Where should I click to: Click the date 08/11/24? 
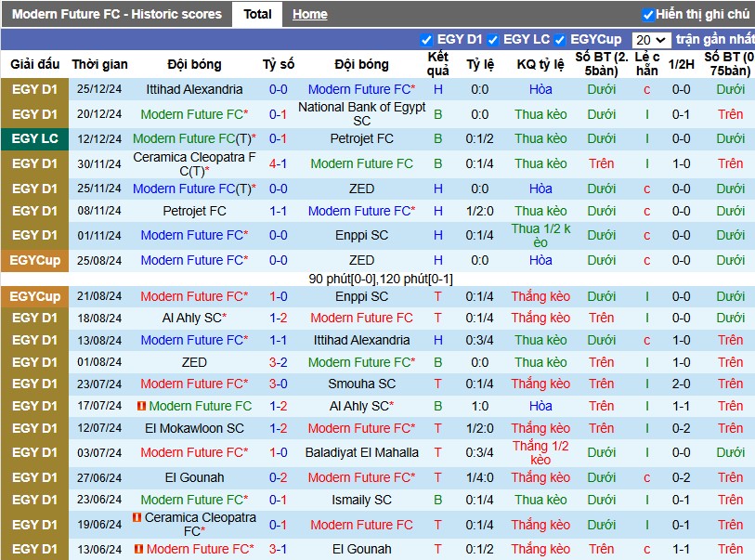[x=99, y=211]
